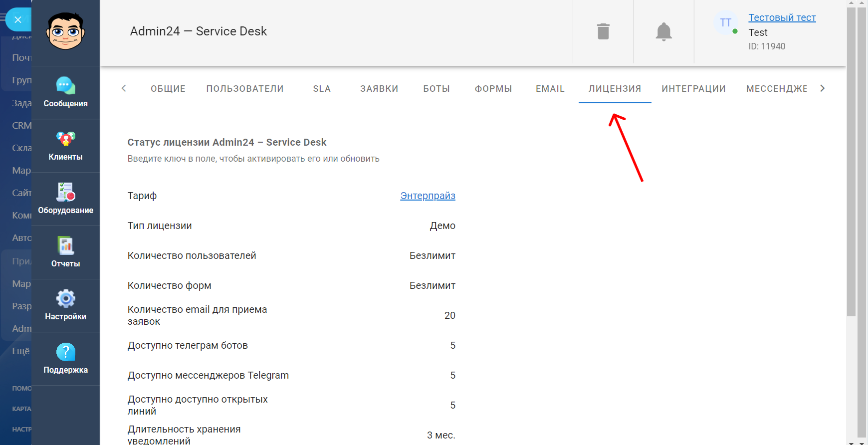Switch to the SLA tab
The image size is (868, 445).
coord(322,89)
